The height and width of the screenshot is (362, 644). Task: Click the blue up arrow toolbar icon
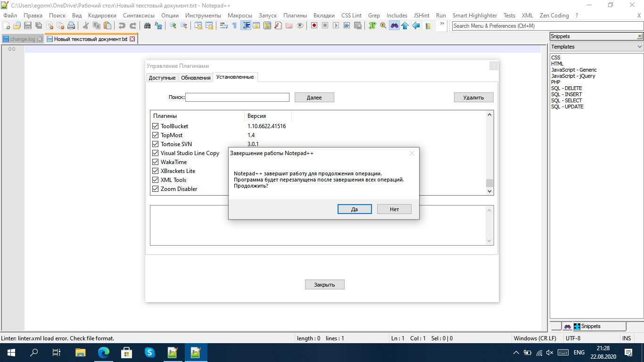(x=405, y=25)
